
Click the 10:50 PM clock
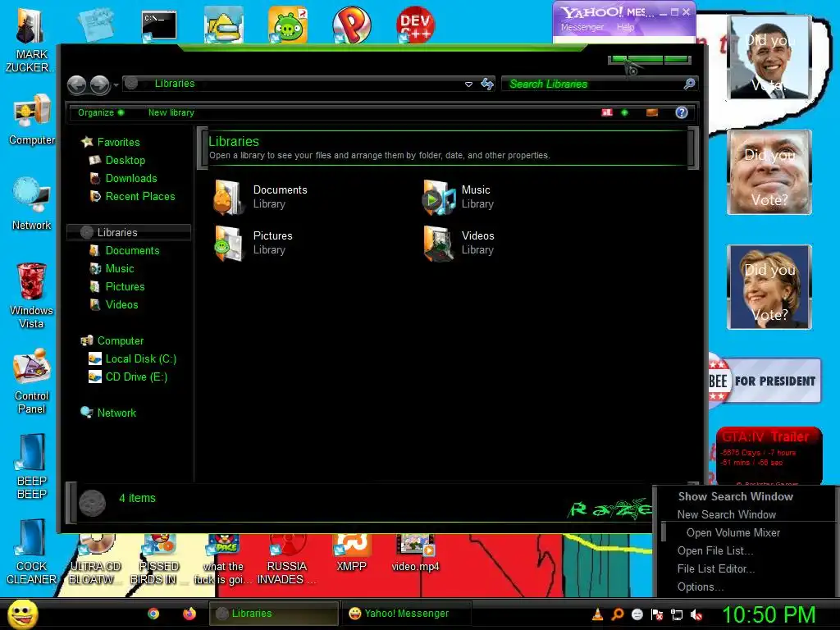pos(769,614)
